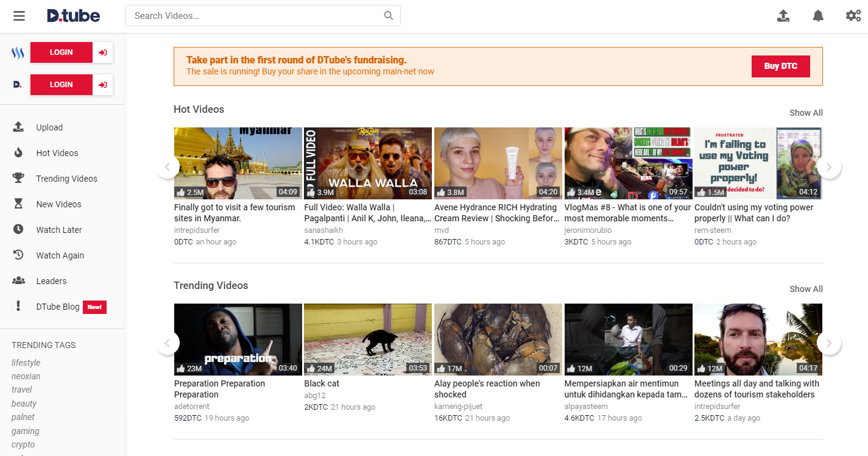Open the voting power video thumbnail
Screen dimensions: 868x456
click(758, 163)
